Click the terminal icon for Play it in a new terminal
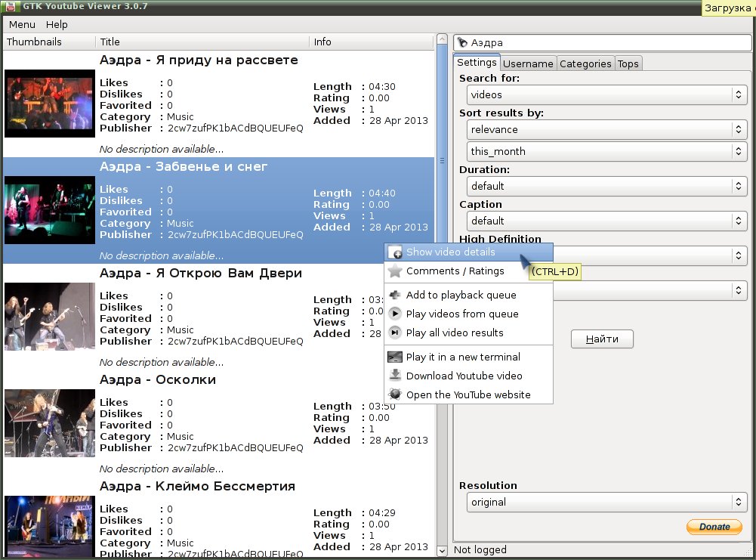 point(395,357)
